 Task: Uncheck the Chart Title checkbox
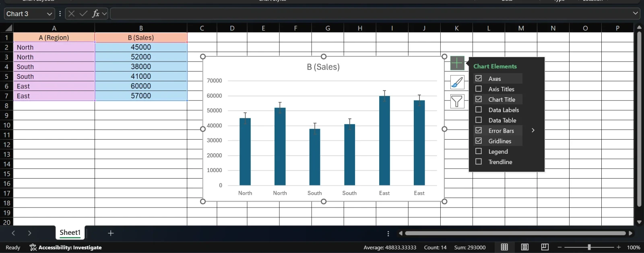click(479, 99)
